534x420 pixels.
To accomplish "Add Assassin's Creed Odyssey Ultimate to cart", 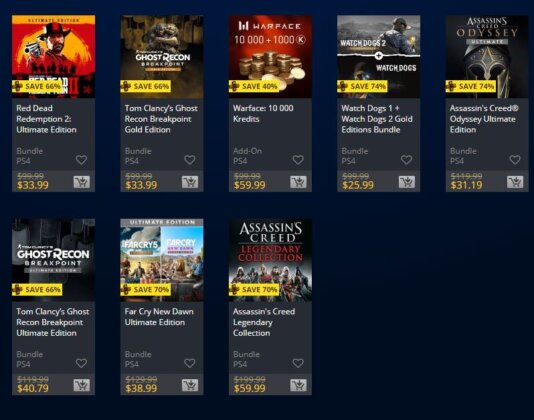I will (515, 182).
